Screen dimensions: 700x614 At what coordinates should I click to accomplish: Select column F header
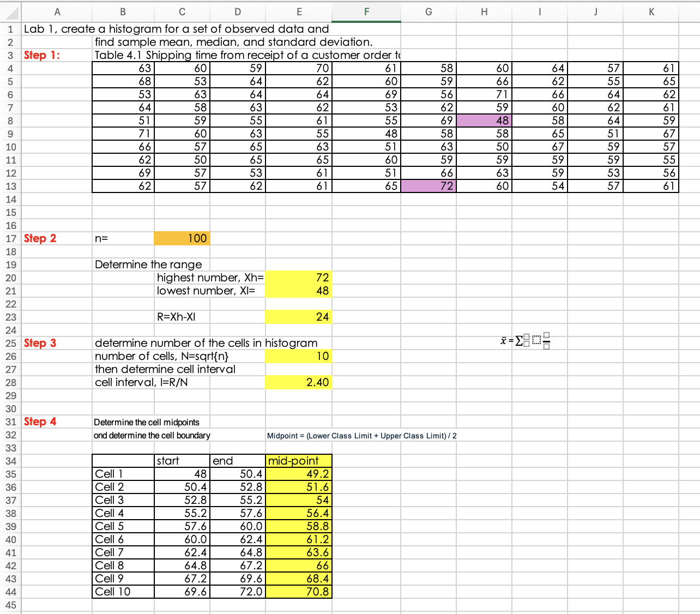pos(366,11)
